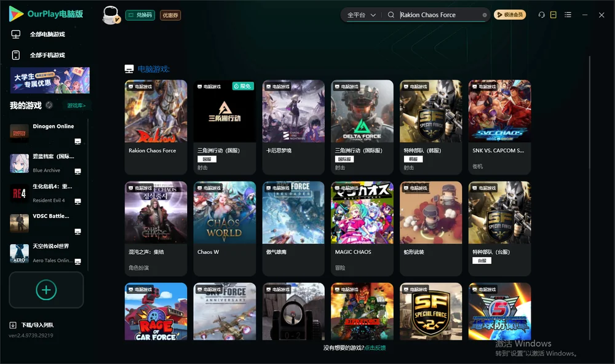Clear the search field text
Image resolution: width=615 pixels, height=364 pixels.
click(x=485, y=15)
